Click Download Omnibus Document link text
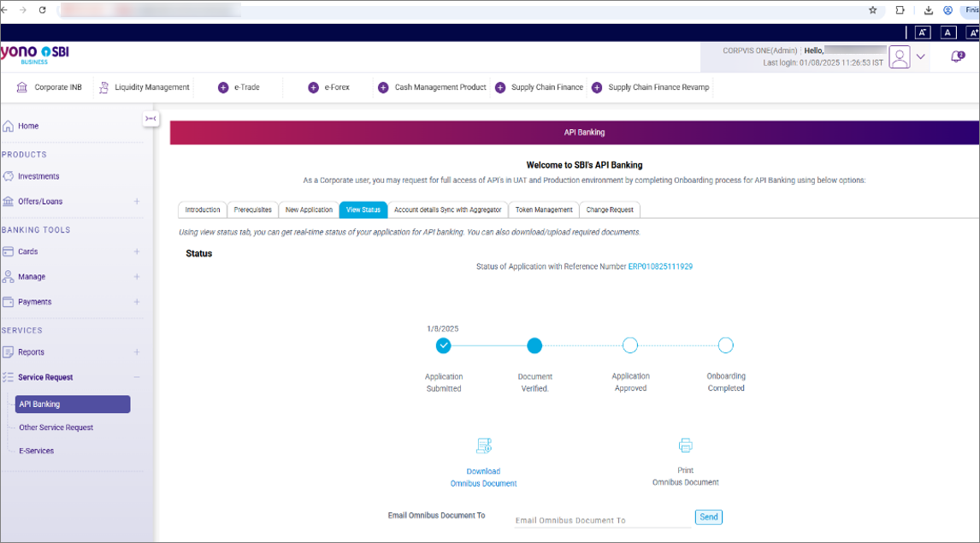The image size is (980, 543). click(x=484, y=477)
